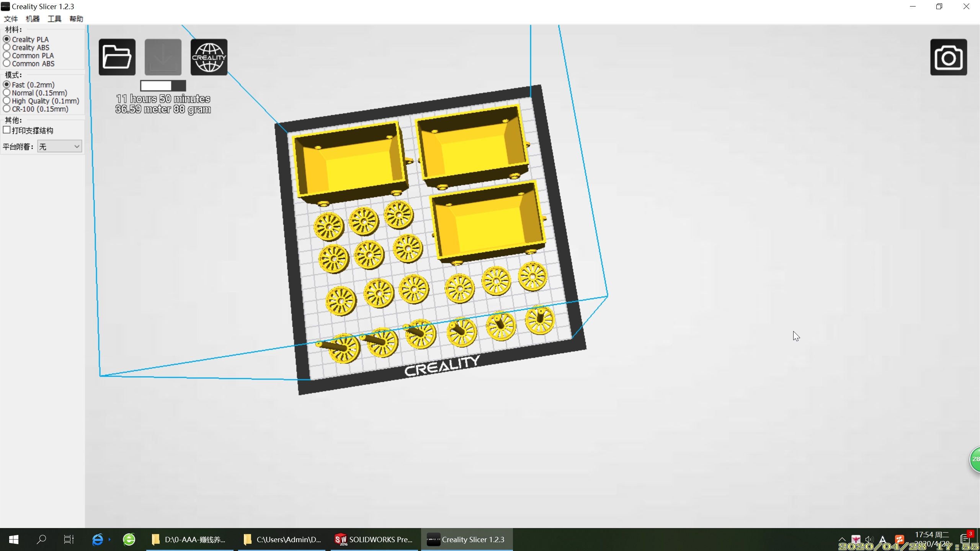Click the greyed-out save G-code download icon

click(163, 57)
